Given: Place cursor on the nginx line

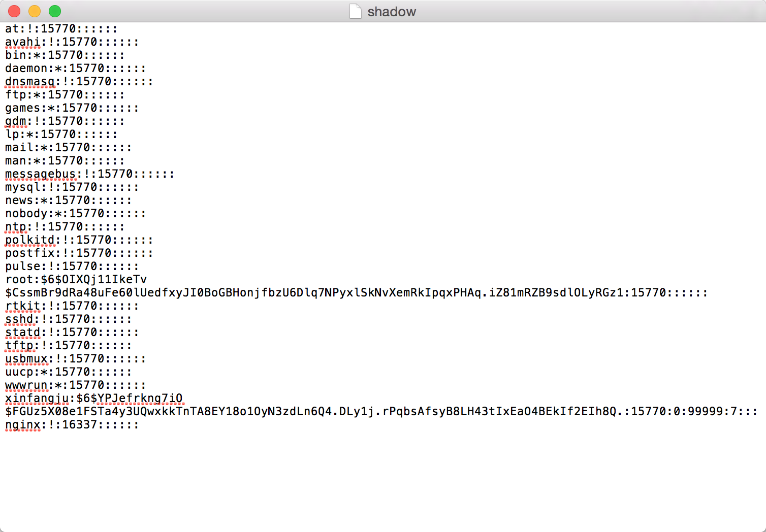Looking at the screenshot, I should pos(72,424).
